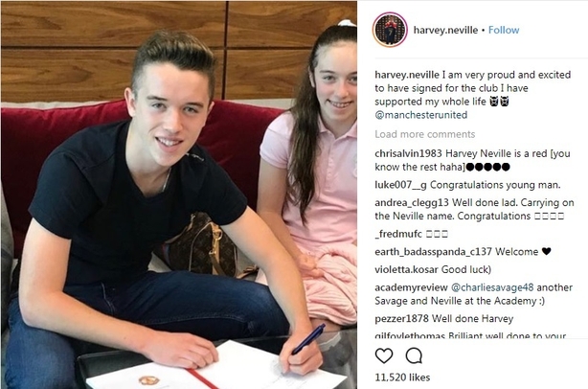This screenshot has height=389, width=588.
Task: Open harvey.neville profile picture avatar
Action: tap(390, 30)
